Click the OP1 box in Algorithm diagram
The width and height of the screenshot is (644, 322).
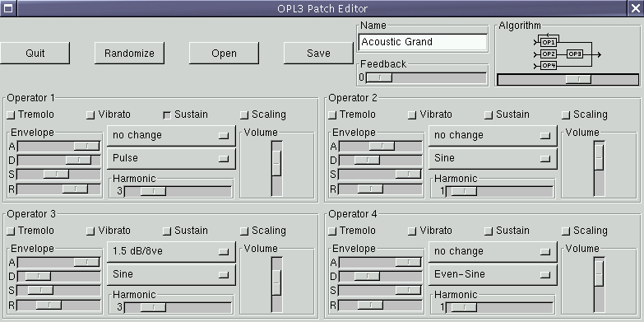[549, 42]
